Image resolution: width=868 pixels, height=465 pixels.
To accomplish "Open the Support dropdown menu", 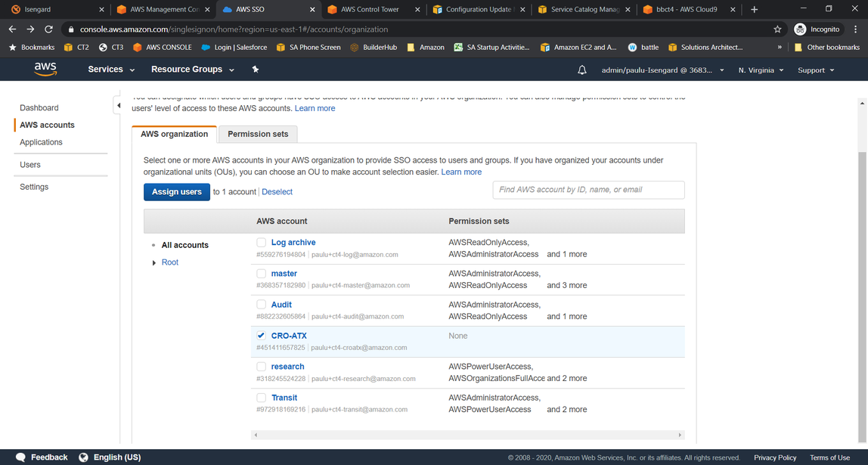I will (x=816, y=70).
